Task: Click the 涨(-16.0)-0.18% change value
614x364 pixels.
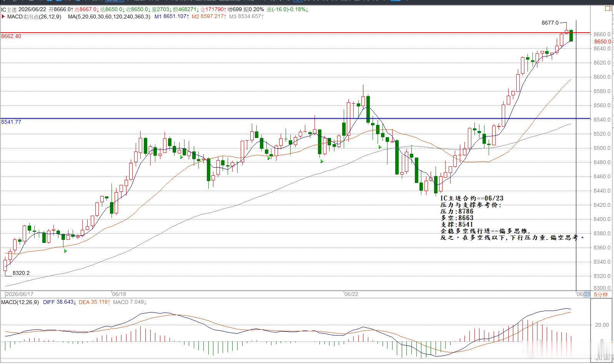Action: (288, 9)
